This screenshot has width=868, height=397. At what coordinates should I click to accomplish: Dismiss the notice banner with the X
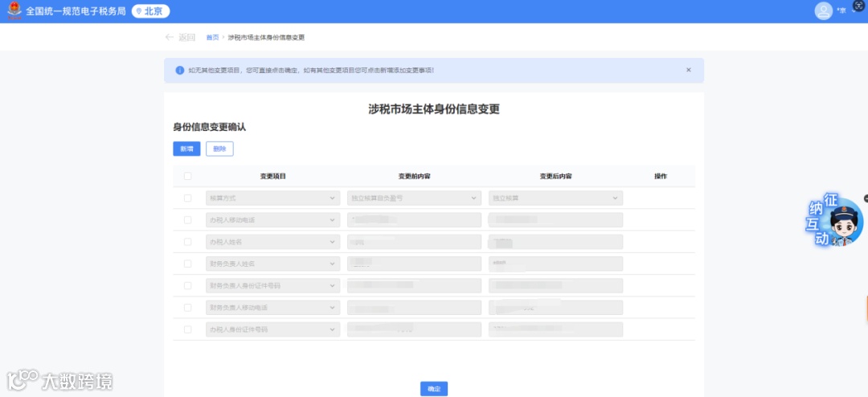689,70
